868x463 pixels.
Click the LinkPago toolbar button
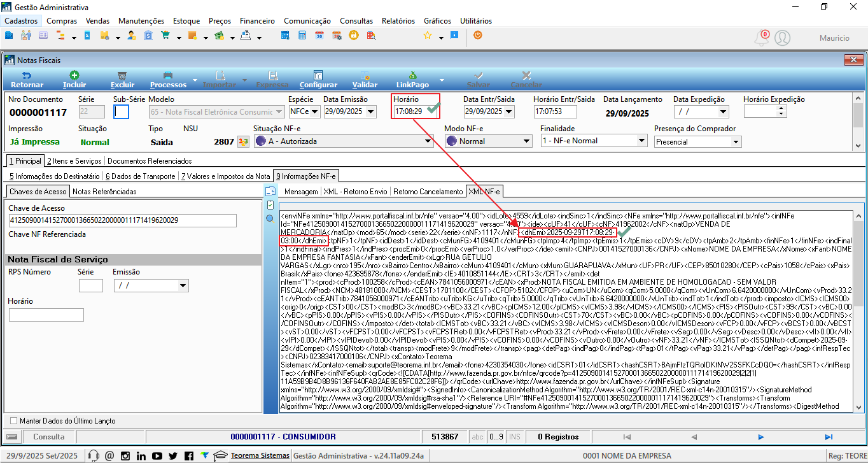(412, 80)
